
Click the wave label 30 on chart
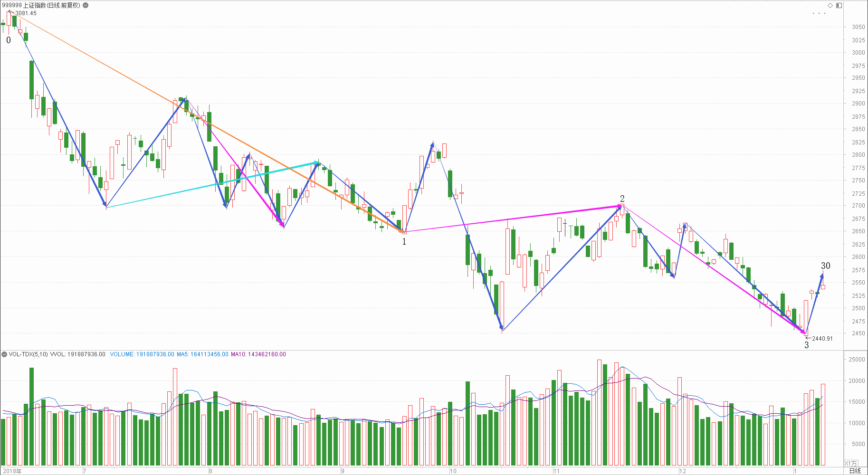(826, 266)
